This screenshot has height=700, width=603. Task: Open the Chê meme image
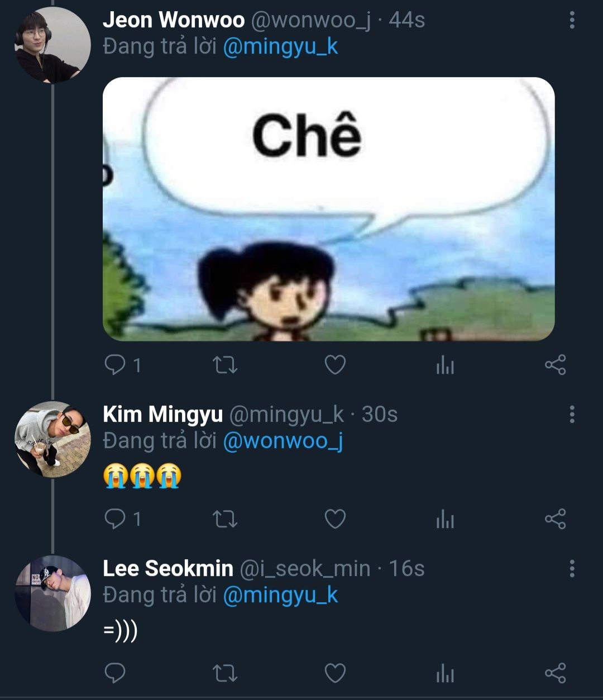(x=328, y=209)
